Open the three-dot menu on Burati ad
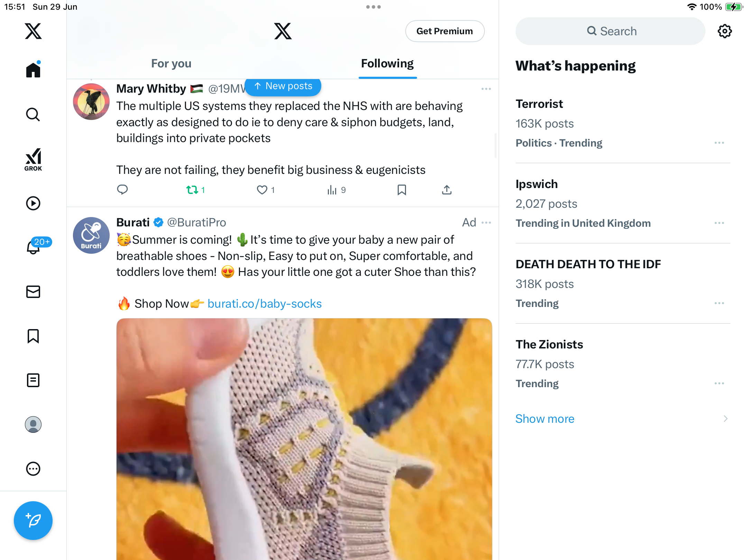 [x=486, y=223]
